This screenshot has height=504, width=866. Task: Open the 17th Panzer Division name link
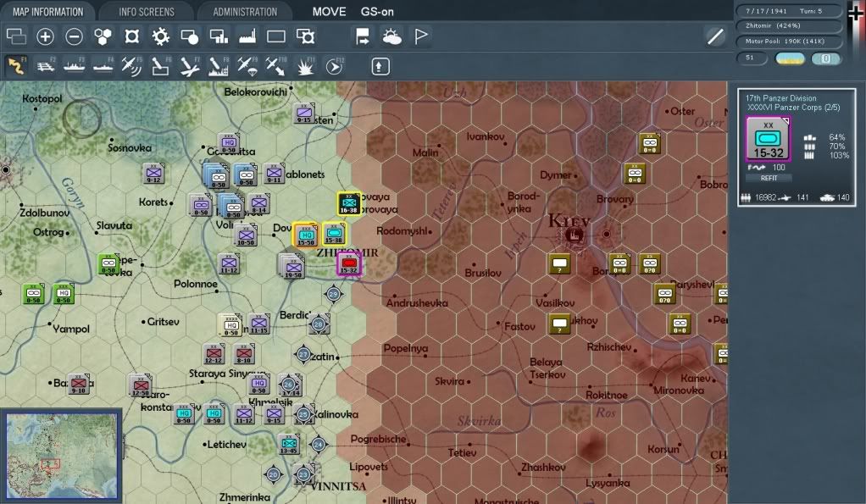point(780,97)
